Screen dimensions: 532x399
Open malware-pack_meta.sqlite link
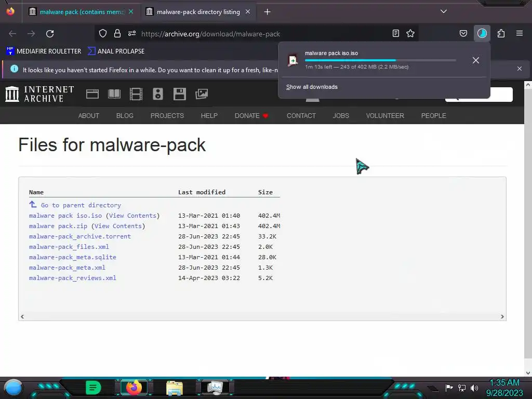point(73,257)
